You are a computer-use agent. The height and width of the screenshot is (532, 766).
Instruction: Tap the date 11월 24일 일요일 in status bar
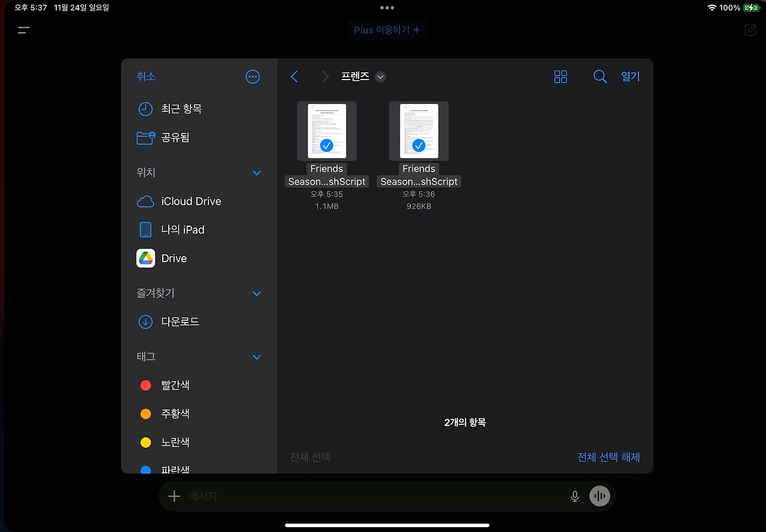[x=81, y=8]
